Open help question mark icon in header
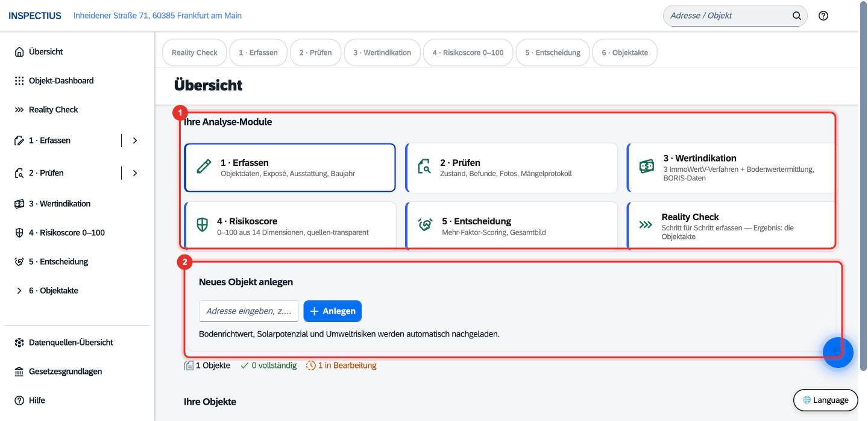 [x=823, y=16]
